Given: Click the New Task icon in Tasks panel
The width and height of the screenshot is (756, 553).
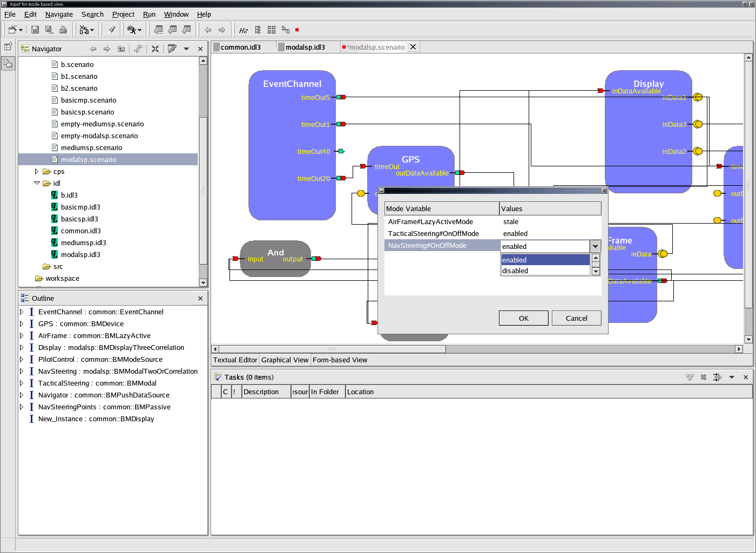Looking at the screenshot, I should click(x=690, y=377).
